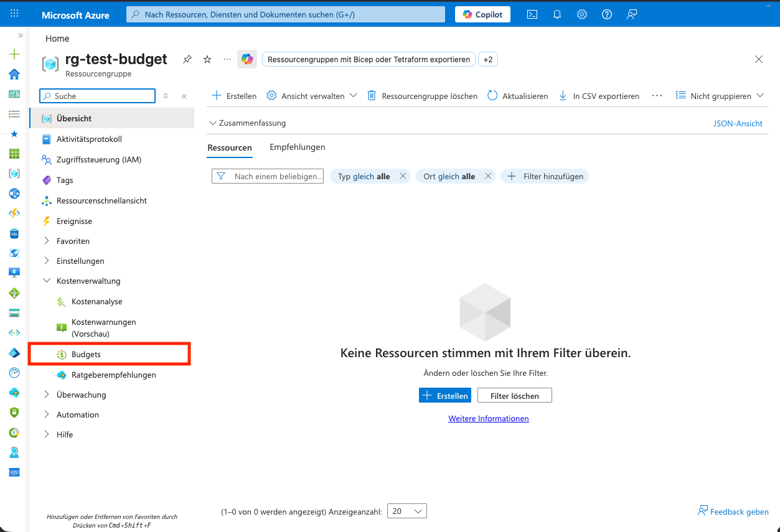Open the Anzeigeanzahl dropdown

coord(406,511)
